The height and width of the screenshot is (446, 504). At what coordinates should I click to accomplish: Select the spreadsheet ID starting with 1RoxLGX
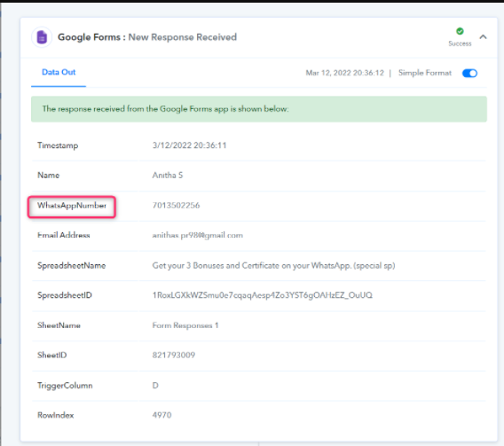click(x=263, y=295)
